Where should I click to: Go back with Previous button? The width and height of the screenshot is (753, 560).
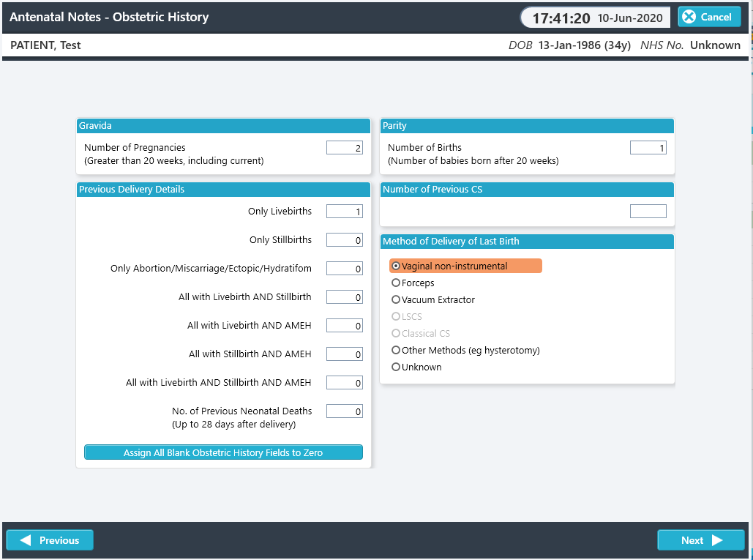50,540
